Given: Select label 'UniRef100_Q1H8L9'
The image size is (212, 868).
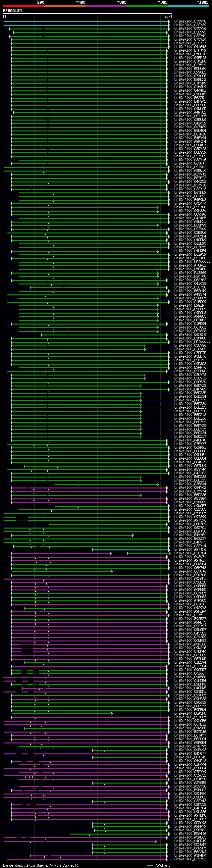Looking at the screenshot, I should coord(190,87).
